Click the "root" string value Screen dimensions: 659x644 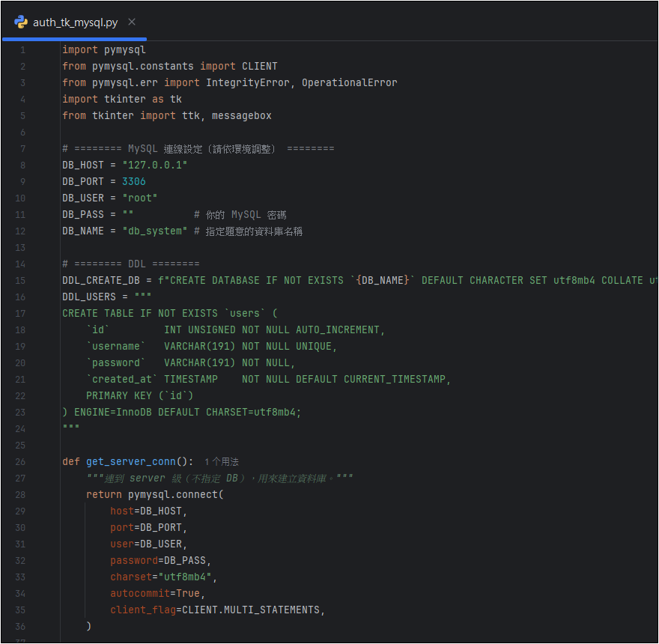140,198
